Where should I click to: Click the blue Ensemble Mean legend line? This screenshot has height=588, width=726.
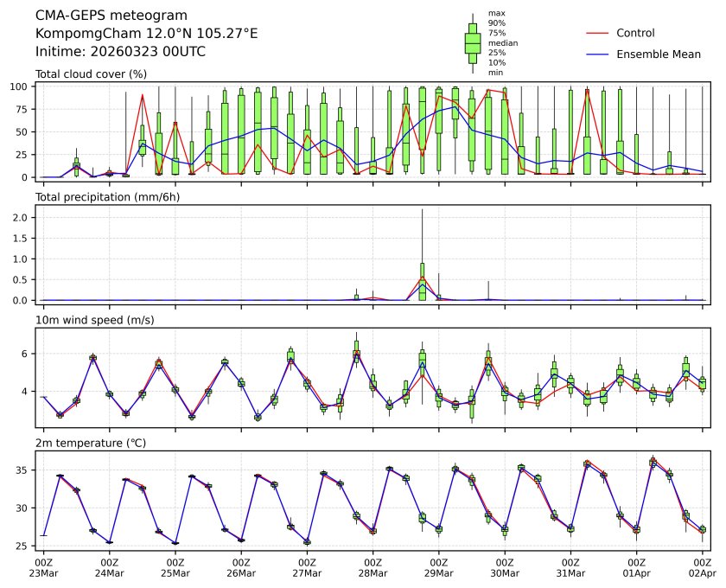point(598,54)
